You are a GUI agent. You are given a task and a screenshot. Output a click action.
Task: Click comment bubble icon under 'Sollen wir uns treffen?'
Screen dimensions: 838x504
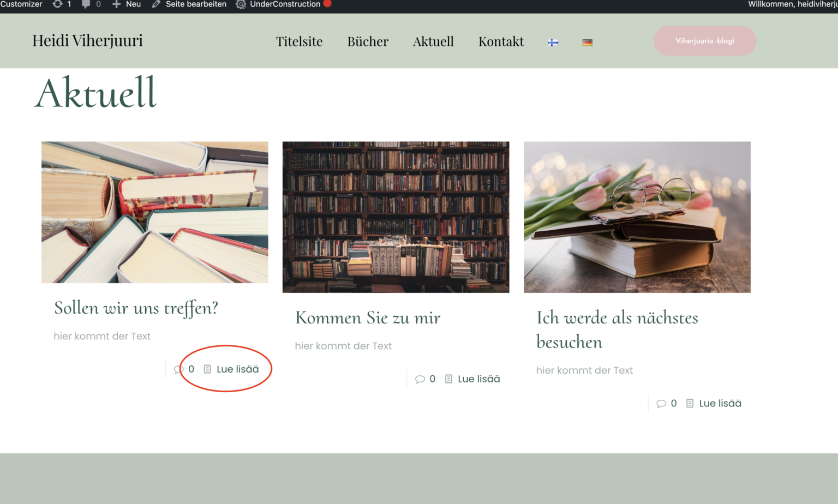pos(178,370)
